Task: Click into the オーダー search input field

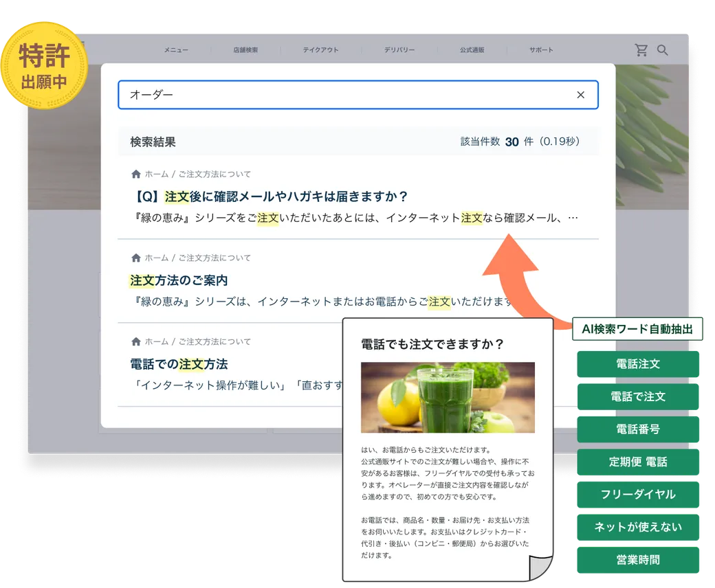Action: (344, 95)
